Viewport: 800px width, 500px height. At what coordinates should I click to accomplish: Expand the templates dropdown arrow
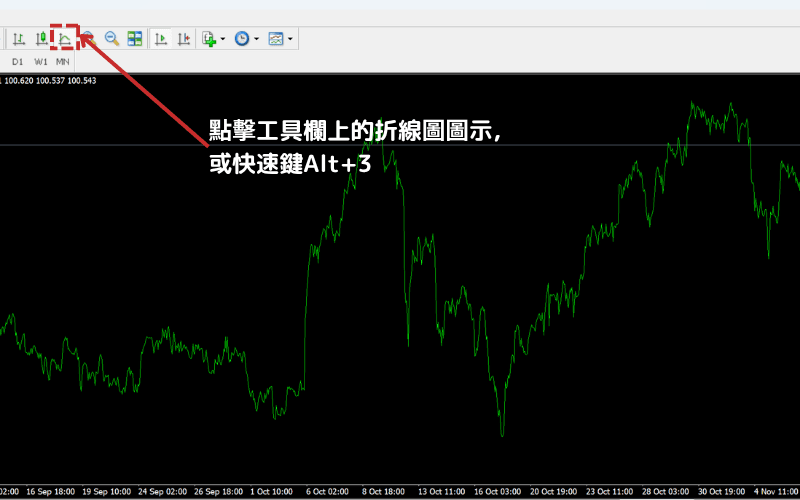(x=290, y=39)
